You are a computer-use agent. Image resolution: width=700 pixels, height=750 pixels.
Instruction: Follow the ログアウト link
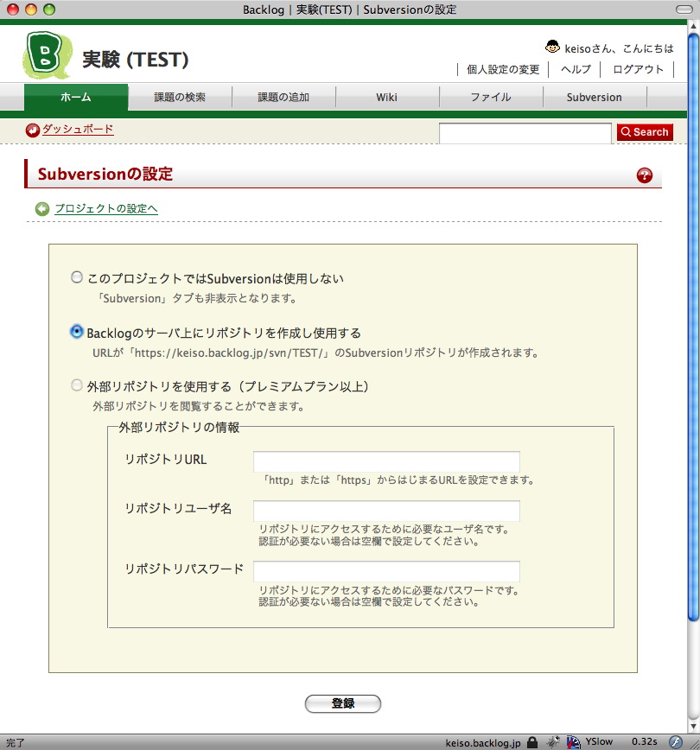point(638,69)
